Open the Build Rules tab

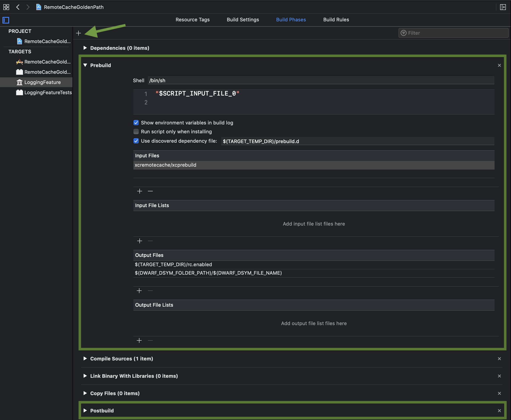tap(336, 20)
